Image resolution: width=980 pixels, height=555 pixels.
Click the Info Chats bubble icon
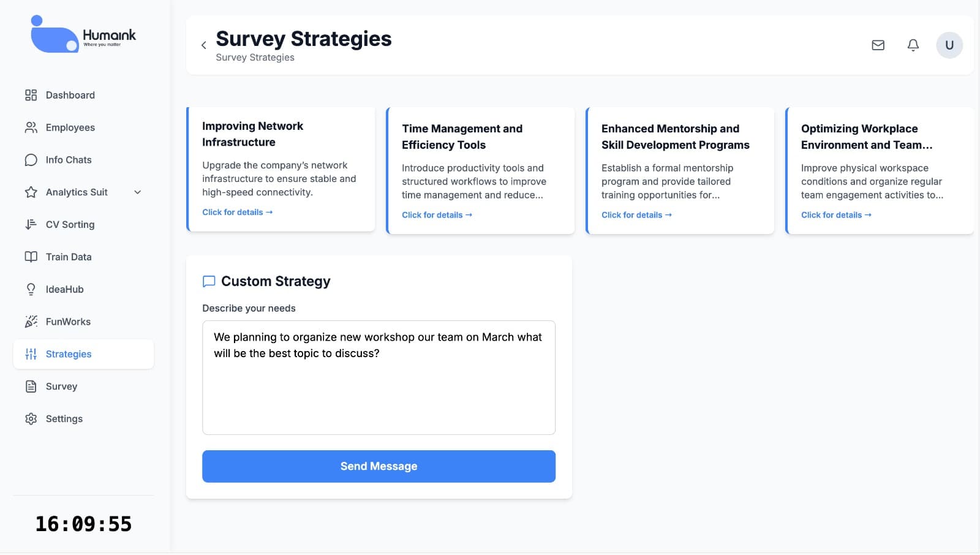click(x=31, y=160)
